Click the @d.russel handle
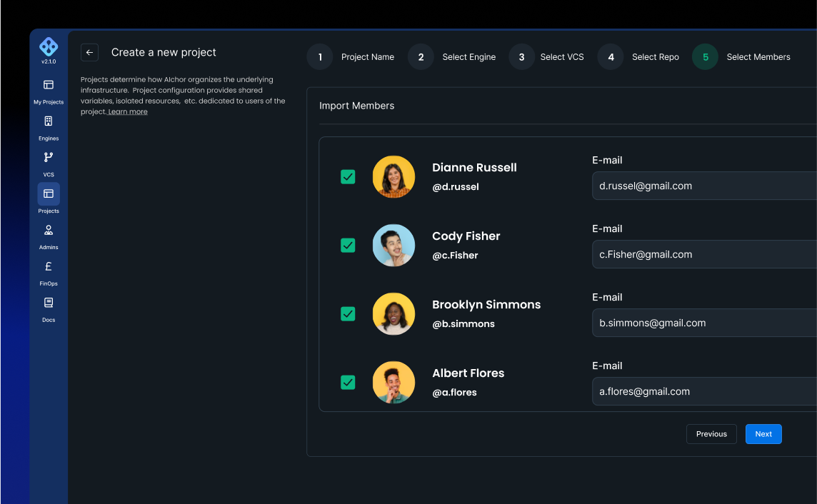 click(456, 187)
